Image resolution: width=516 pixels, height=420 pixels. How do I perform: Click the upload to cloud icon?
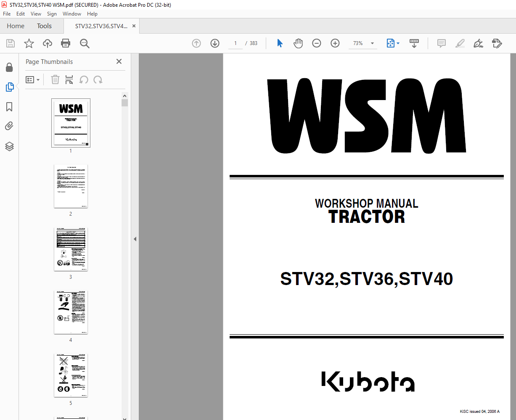48,43
